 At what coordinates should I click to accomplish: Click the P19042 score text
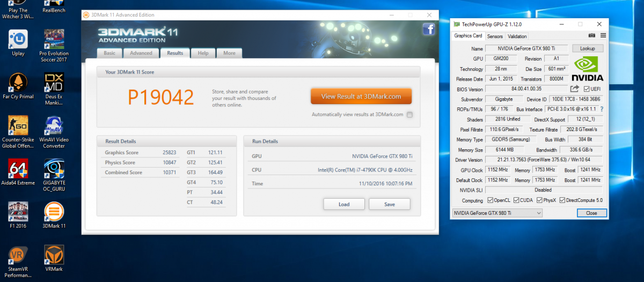pyautogui.click(x=161, y=97)
